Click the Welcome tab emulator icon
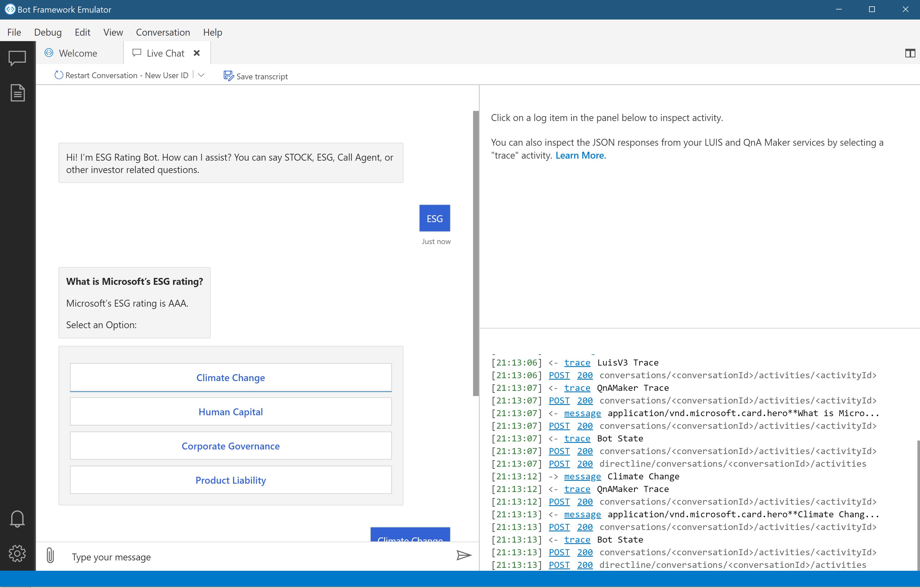This screenshot has height=588, width=920. 49,53
